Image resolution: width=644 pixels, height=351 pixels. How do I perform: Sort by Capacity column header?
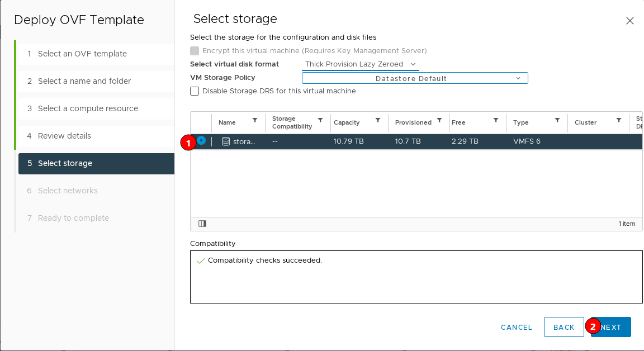(347, 123)
